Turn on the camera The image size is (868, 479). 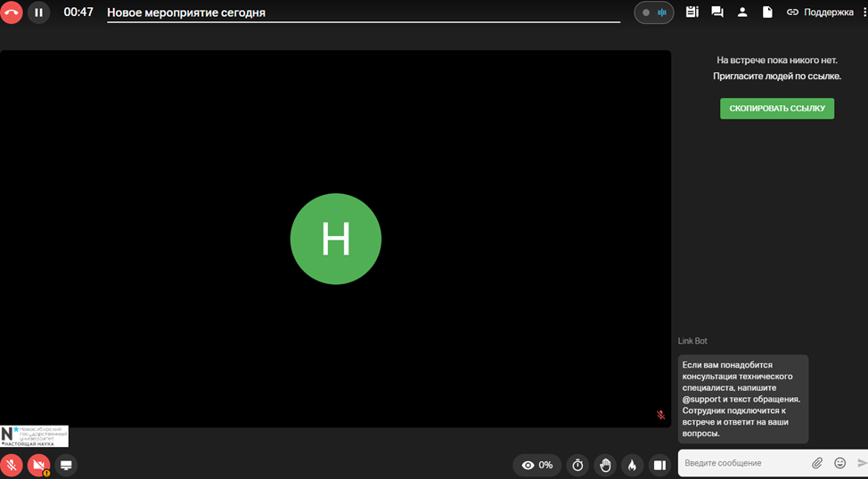[x=38, y=465]
